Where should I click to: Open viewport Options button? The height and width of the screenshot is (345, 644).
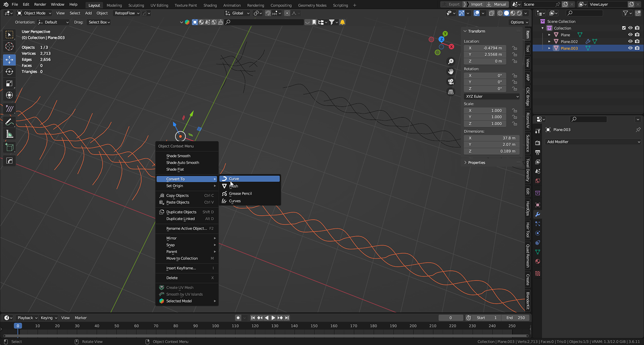pos(519,22)
